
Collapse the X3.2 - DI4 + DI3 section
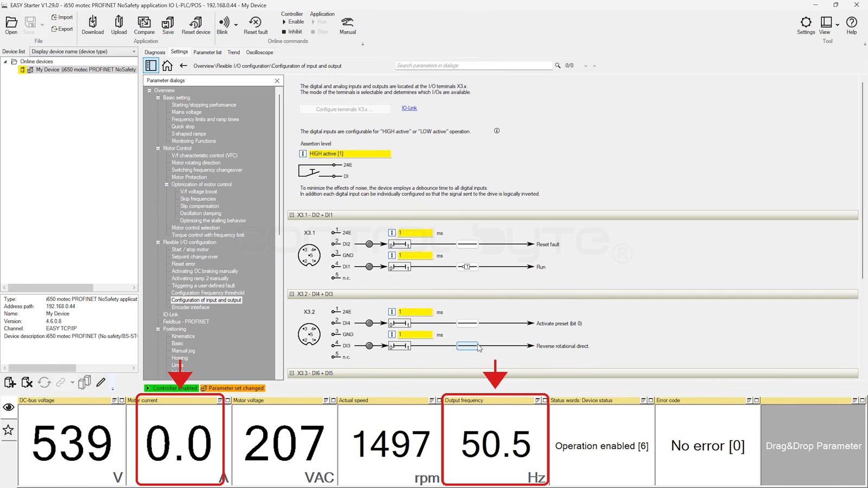(292, 294)
